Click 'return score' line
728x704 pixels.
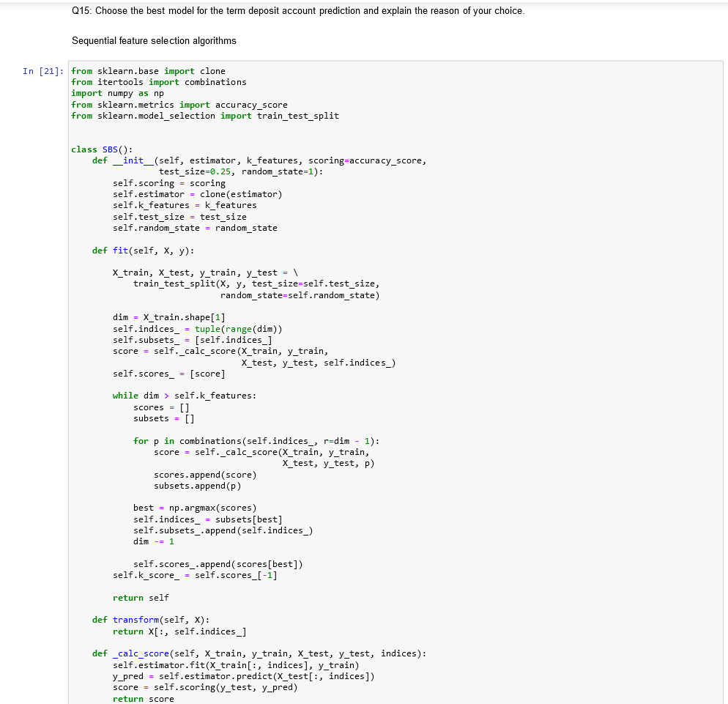coord(143,699)
